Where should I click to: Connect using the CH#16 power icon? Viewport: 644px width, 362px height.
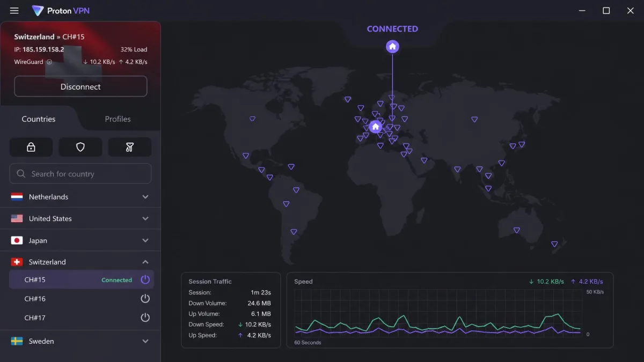tap(145, 299)
